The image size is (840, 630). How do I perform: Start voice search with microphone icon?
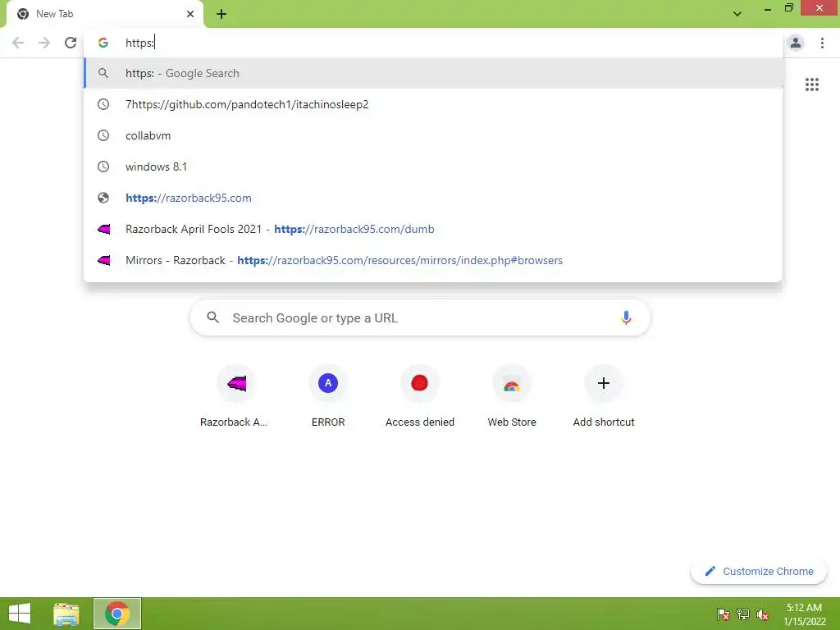626,318
